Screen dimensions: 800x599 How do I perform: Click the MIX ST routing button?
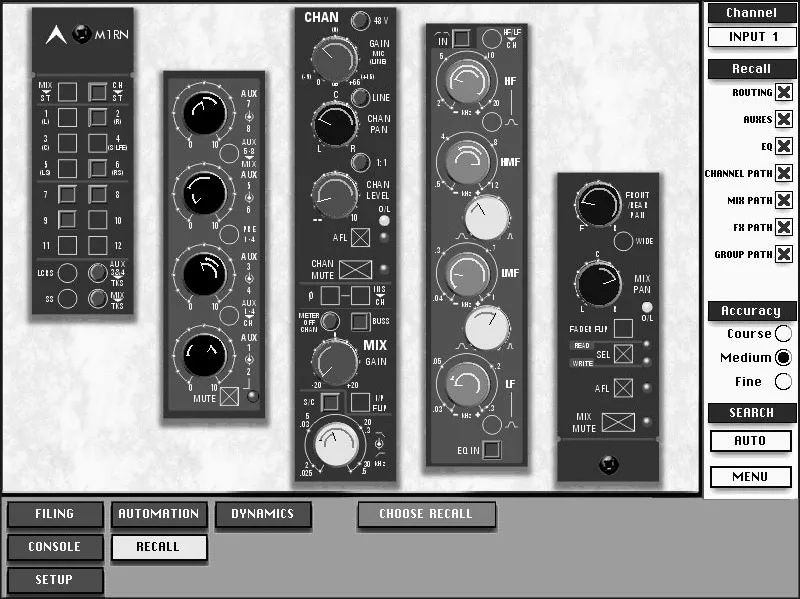click(67, 92)
